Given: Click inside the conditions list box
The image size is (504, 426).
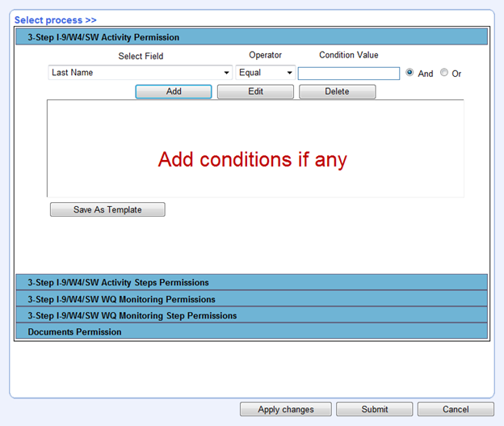Looking at the screenshot, I should 255,148.
